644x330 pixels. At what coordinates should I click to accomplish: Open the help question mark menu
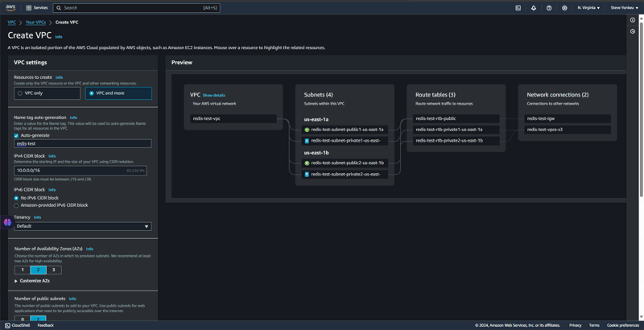pos(549,8)
